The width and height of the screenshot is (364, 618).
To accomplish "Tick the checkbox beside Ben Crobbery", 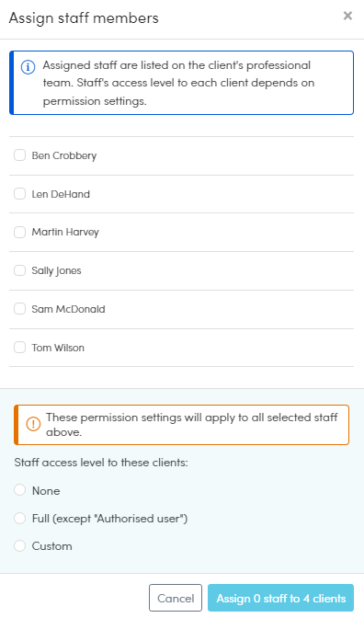I will click(x=19, y=154).
